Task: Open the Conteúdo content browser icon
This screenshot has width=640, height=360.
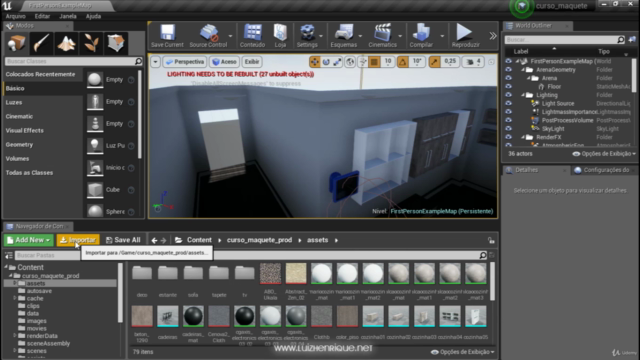Action: pyautogui.click(x=252, y=36)
